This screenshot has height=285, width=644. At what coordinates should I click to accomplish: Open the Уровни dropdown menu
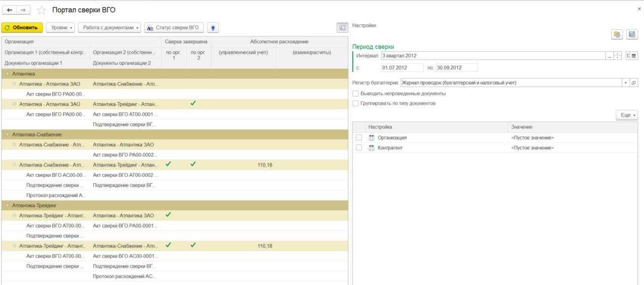[x=62, y=28]
